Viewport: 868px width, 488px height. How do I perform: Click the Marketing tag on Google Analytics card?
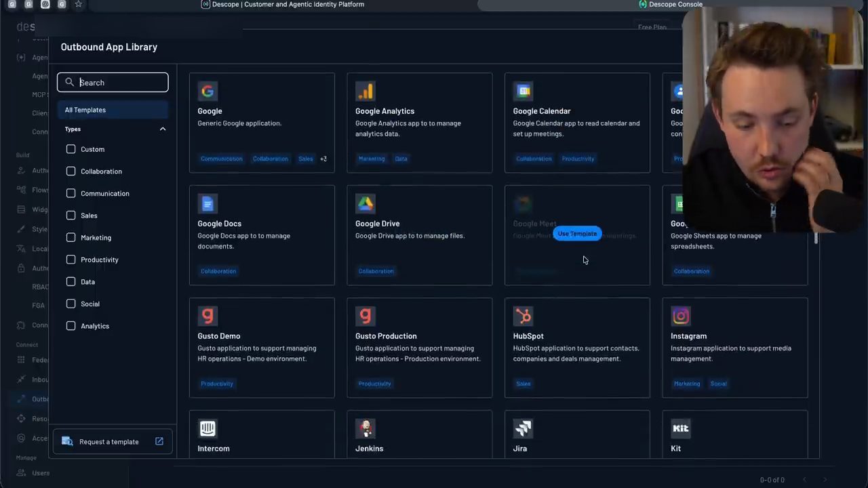tap(372, 159)
